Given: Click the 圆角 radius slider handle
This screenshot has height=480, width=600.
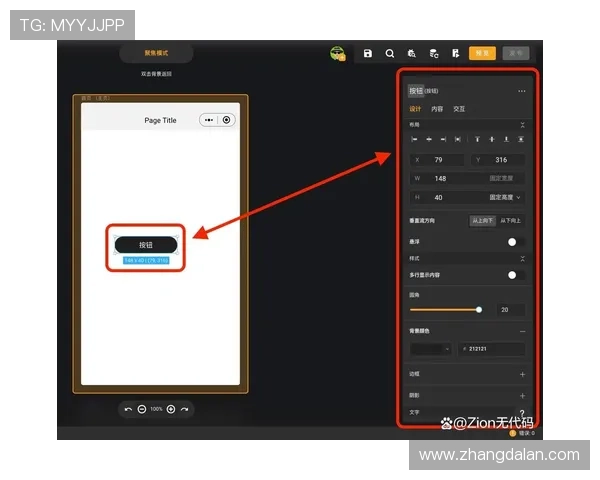Looking at the screenshot, I should coord(479,310).
